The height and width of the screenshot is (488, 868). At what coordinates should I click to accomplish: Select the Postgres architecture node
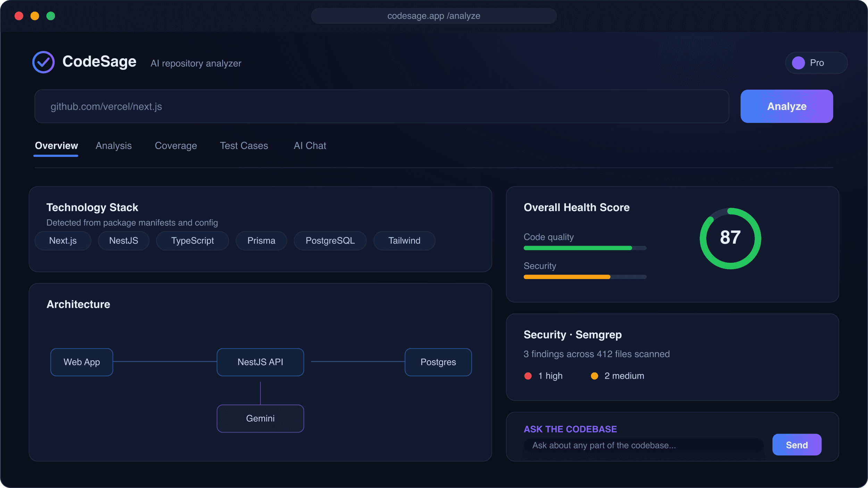point(438,362)
